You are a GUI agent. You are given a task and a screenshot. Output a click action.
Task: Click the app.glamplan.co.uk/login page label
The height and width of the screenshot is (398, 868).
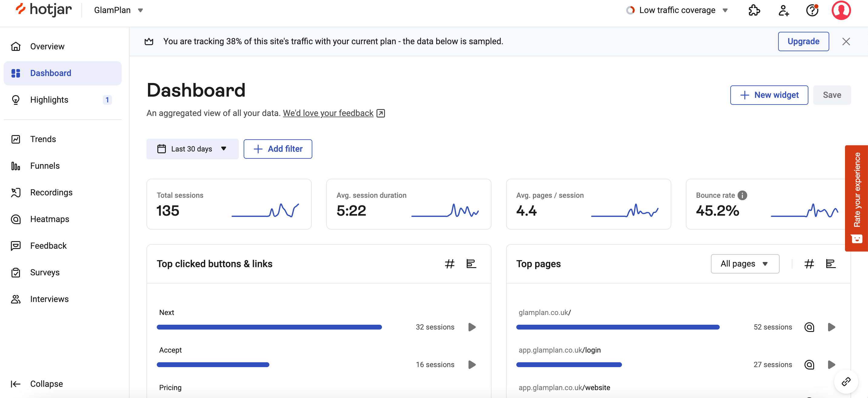click(x=560, y=350)
